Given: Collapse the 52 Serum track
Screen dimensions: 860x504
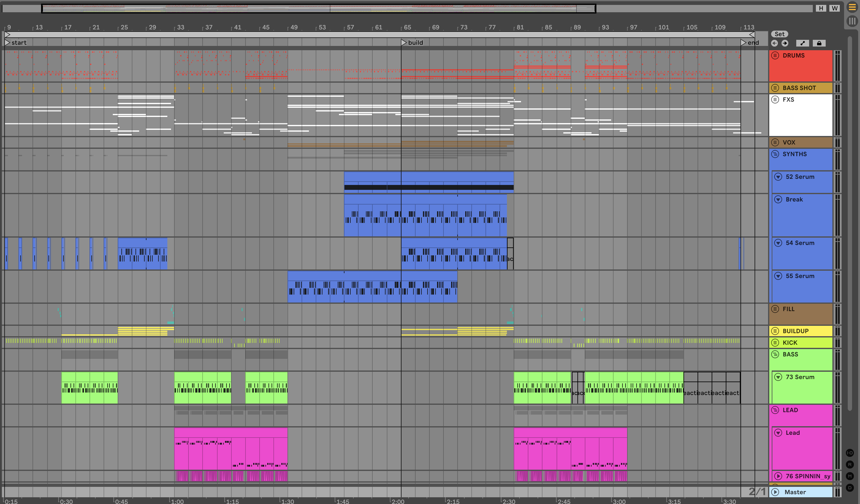Looking at the screenshot, I should pyautogui.click(x=778, y=177).
